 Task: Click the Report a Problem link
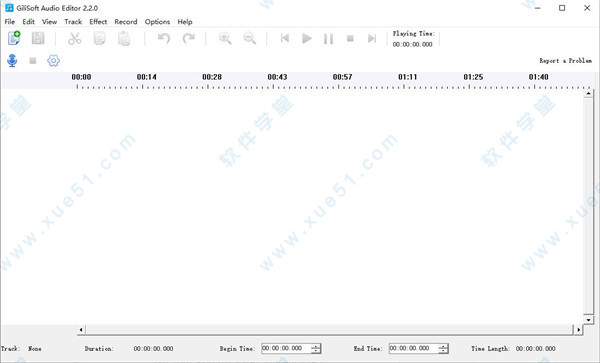point(566,60)
